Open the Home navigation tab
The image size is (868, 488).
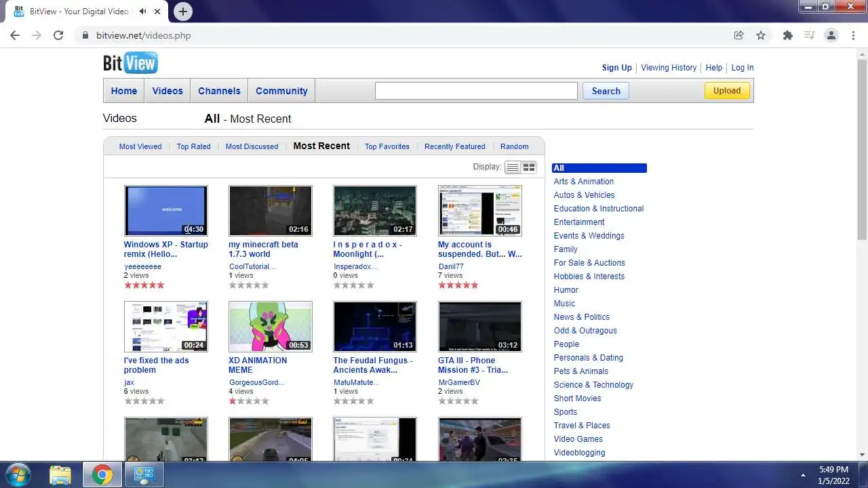[124, 91]
